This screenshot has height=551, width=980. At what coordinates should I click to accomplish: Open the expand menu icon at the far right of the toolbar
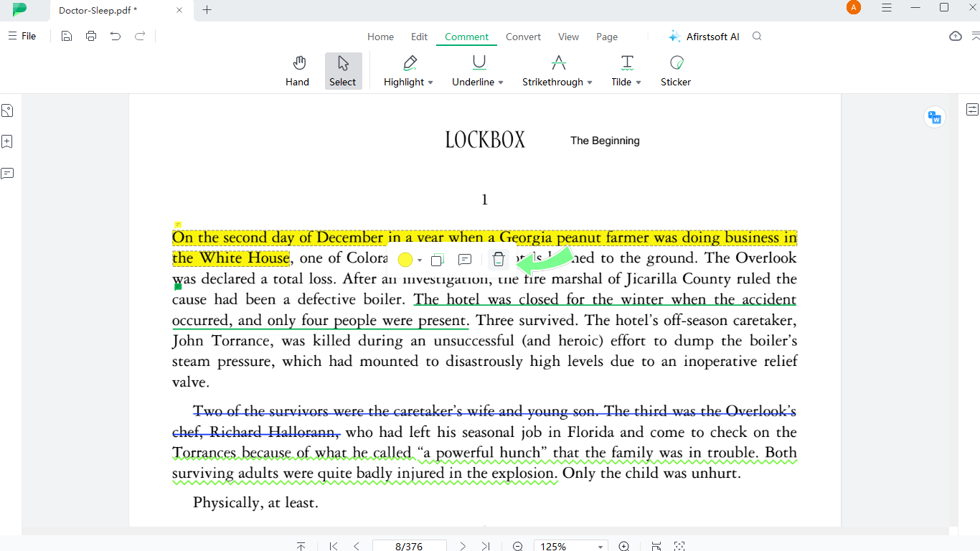click(x=975, y=36)
